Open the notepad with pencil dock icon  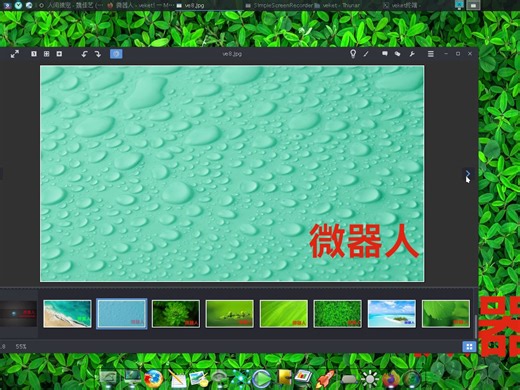(177, 379)
